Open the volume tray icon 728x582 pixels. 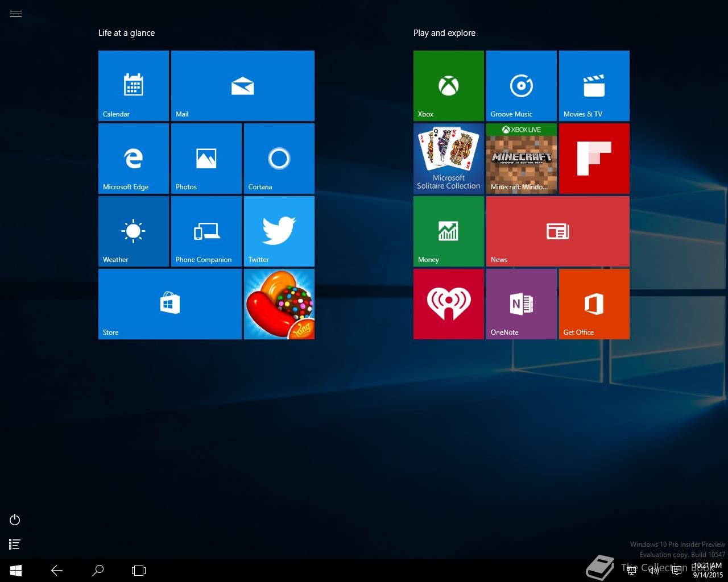654,571
